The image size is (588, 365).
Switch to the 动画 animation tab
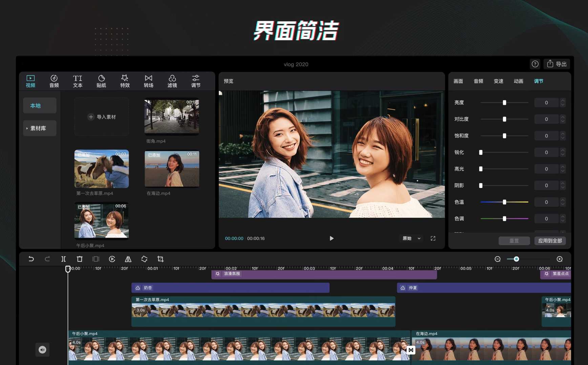[518, 81]
